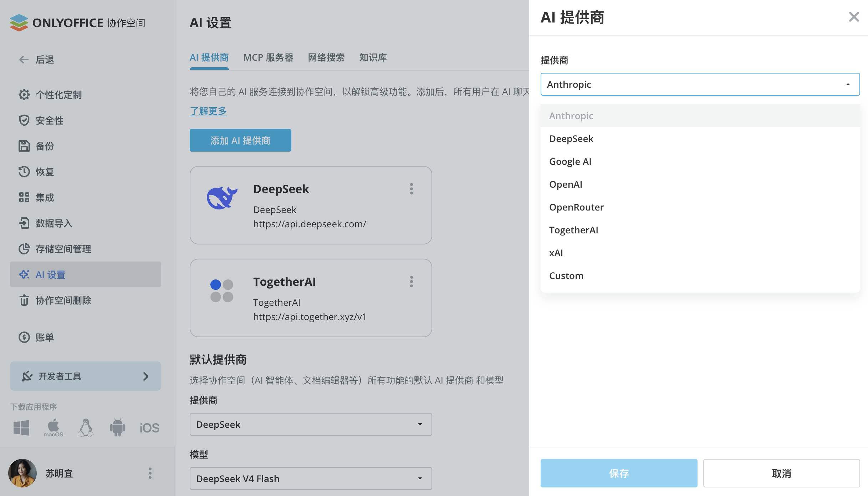The width and height of the screenshot is (868, 496).
Task: Download the Windows app
Action: click(x=21, y=427)
